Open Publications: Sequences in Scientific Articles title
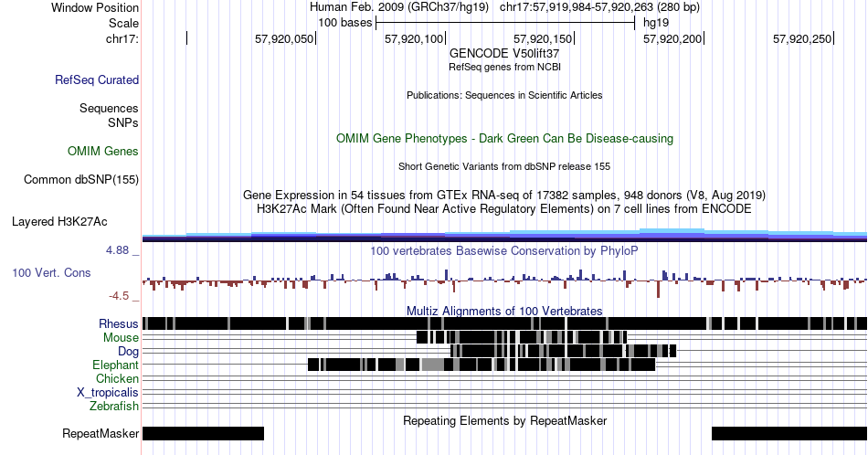Viewport: 868px width, 455px height. coord(504,95)
